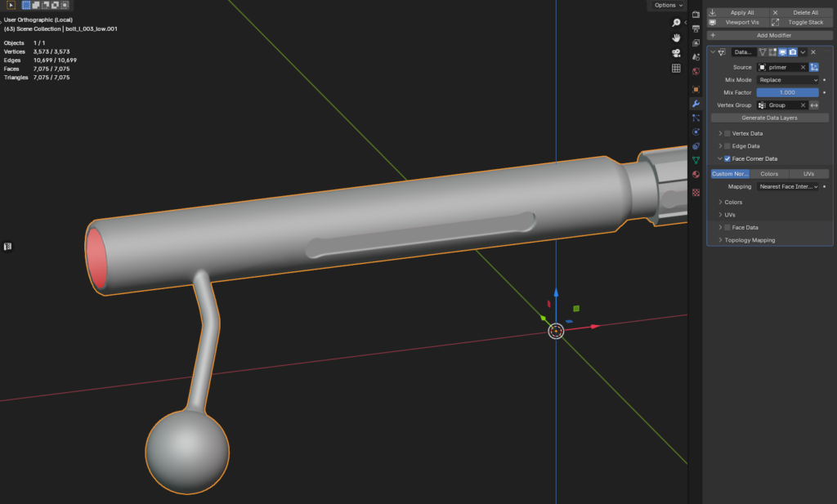Image resolution: width=837 pixels, height=504 pixels.
Task: Click the Add Modifier button
Action: (x=770, y=35)
